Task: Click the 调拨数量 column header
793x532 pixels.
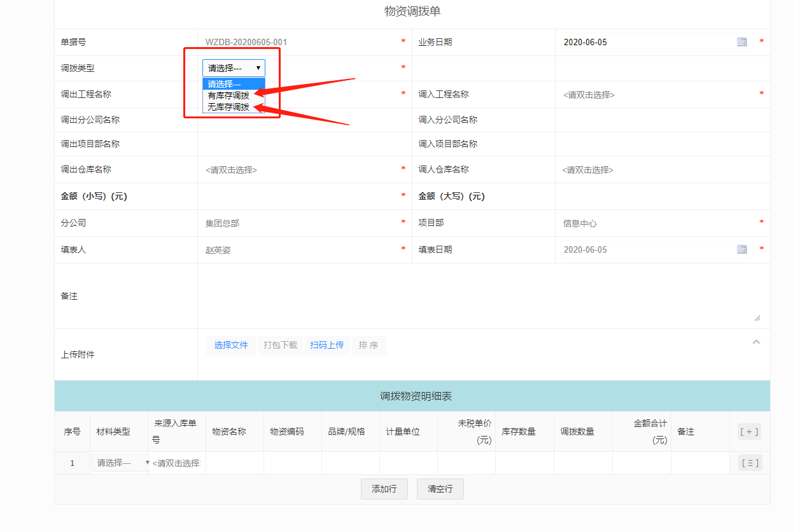Action: (x=577, y=431)
